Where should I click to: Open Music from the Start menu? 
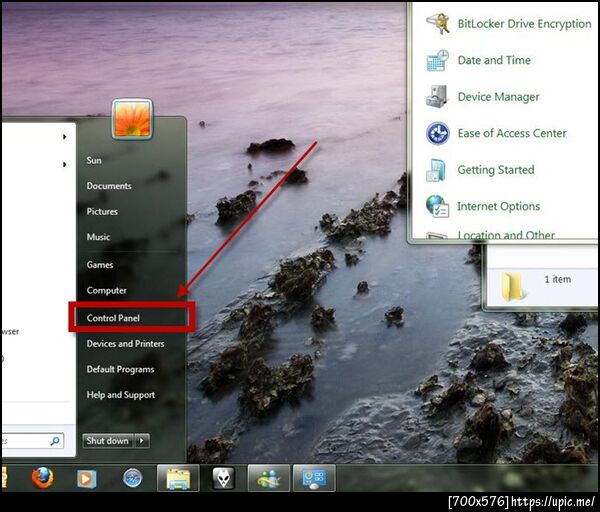98,237
